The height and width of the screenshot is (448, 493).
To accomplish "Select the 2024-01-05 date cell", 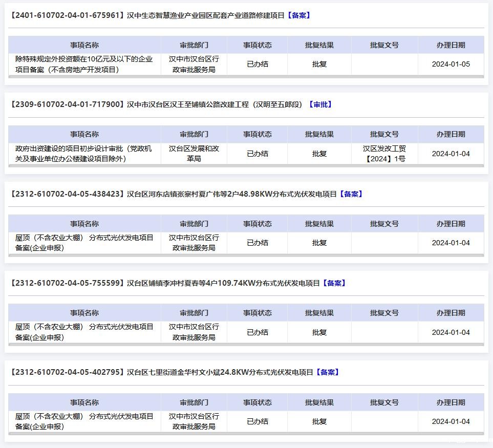I will point(451,65).
